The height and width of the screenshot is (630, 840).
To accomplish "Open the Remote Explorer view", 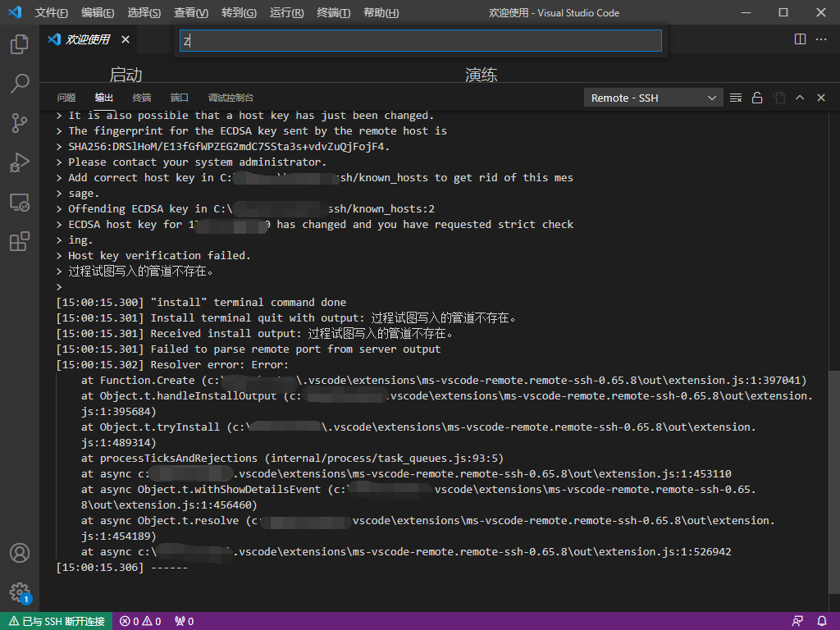I will coord(20,203).
